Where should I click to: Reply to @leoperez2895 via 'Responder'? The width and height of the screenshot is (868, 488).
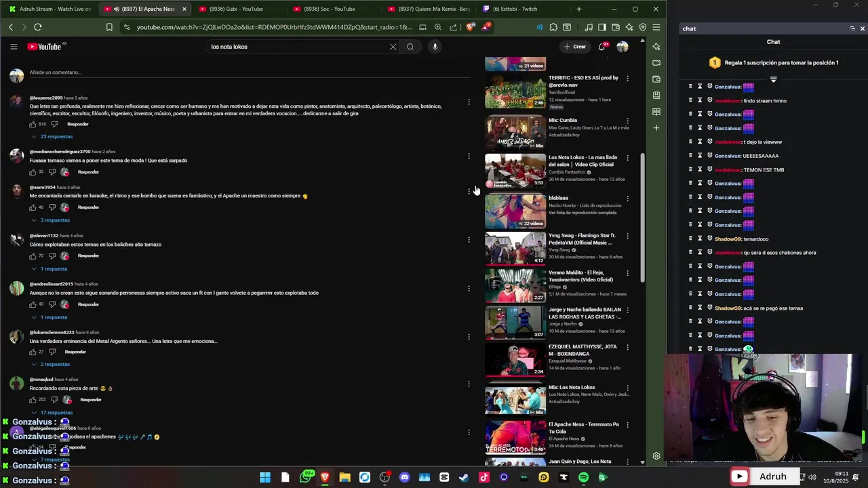(x=78, y=124)
